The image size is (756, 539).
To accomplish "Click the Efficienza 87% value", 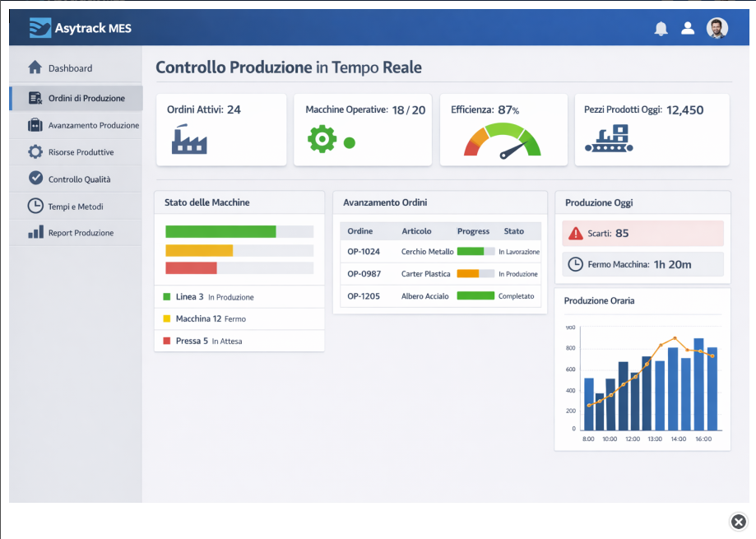I will [508, 110].
